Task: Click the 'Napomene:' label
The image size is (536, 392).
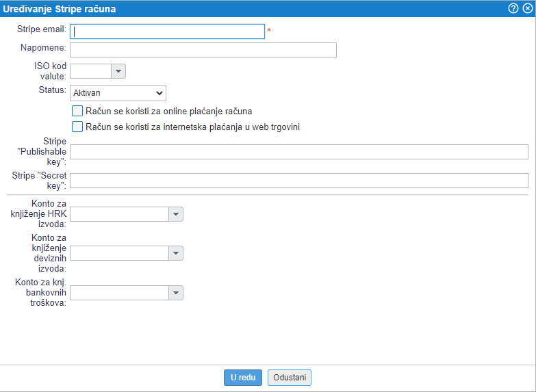Action: [43, 47]
